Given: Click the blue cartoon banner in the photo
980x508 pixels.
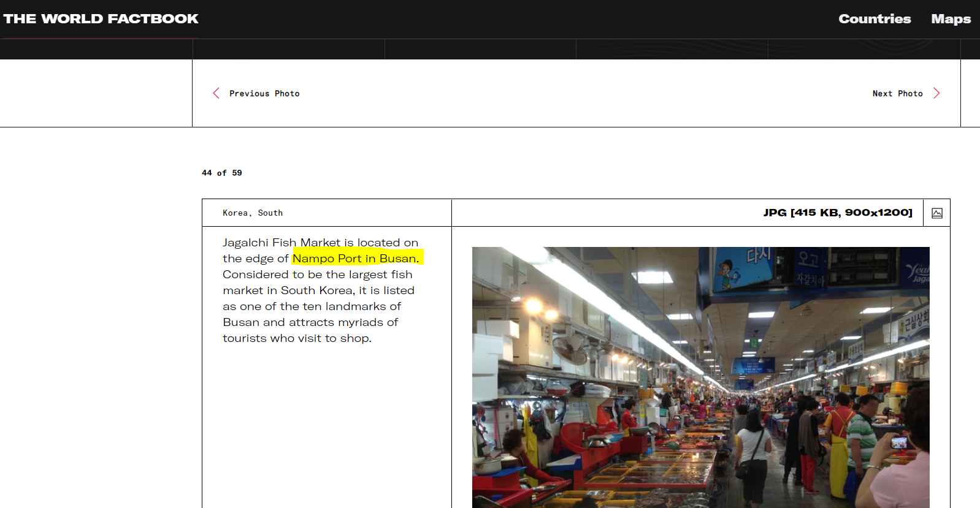Looking at the screenshot, I should click(x=742, y=268).
